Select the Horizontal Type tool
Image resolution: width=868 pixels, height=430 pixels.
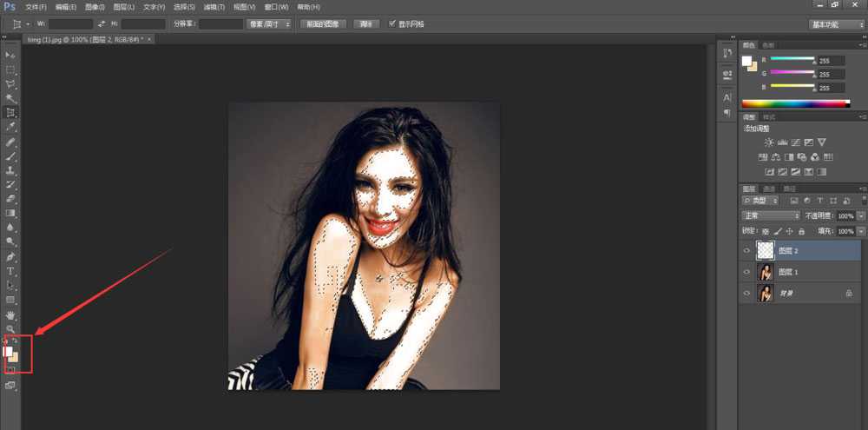point(10,271)
